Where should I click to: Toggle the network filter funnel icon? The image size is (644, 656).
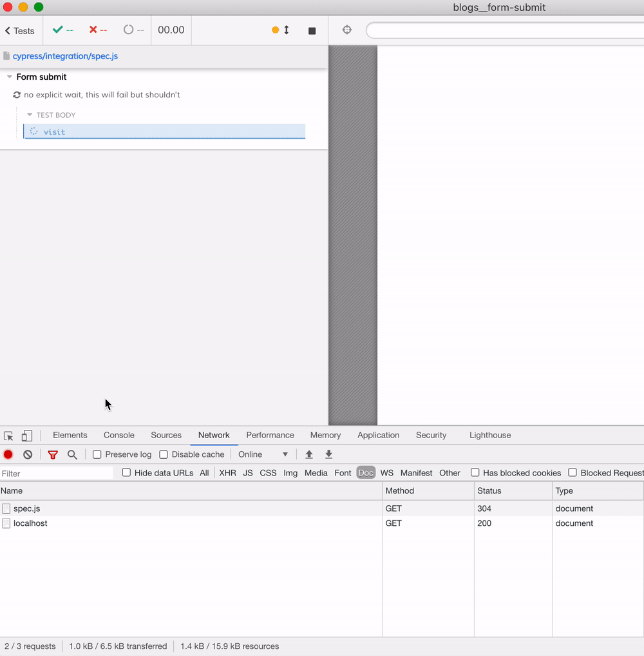53,454
